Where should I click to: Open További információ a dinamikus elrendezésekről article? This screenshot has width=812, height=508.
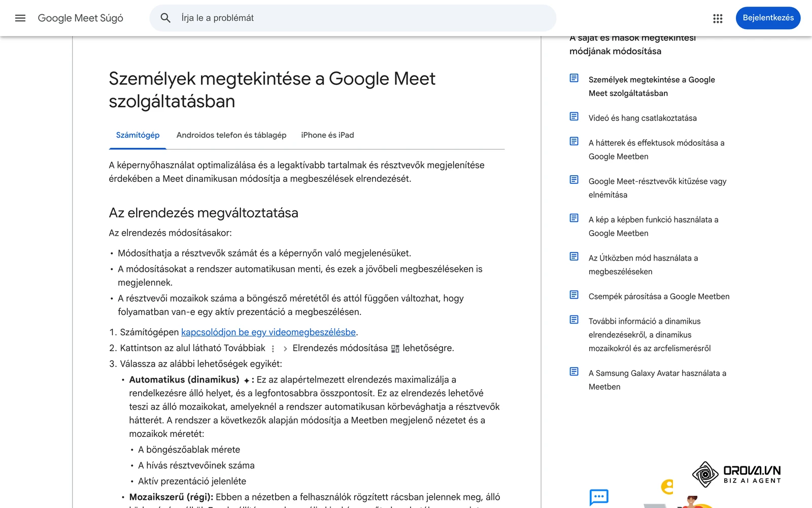pos(650,335)
